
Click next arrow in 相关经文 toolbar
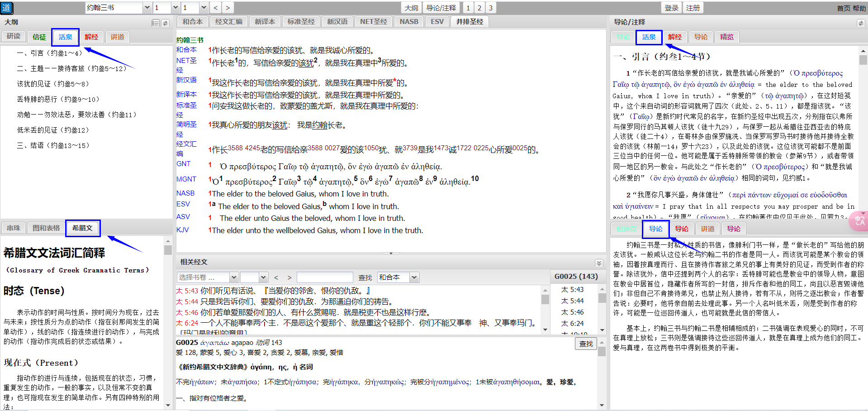[x=289, y=277]
